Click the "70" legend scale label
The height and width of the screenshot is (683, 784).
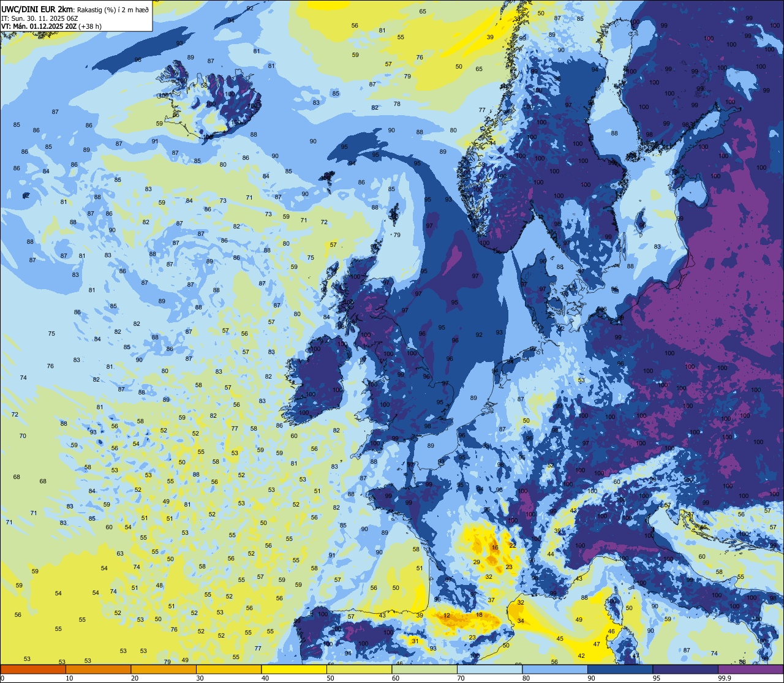[461, 678]
